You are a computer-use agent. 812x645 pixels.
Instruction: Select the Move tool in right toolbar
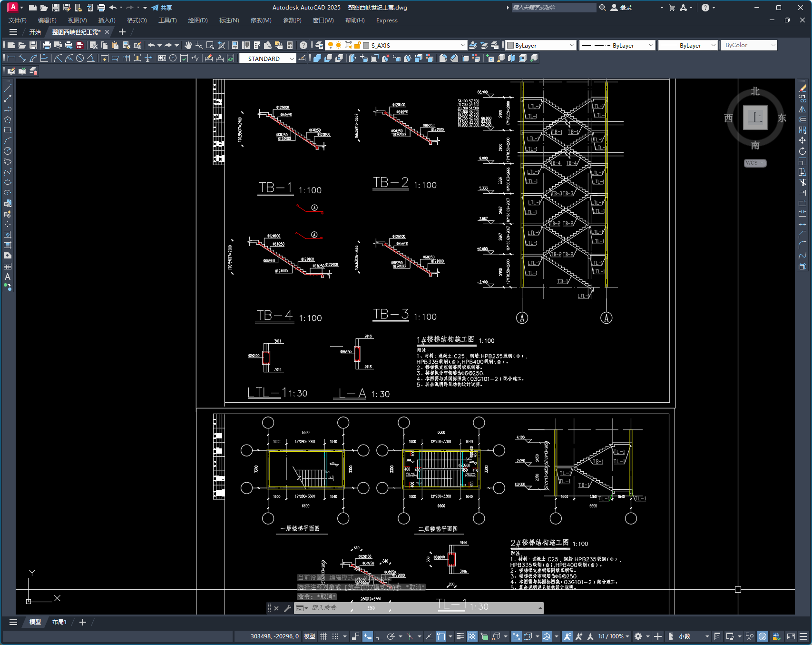[802, 140]
